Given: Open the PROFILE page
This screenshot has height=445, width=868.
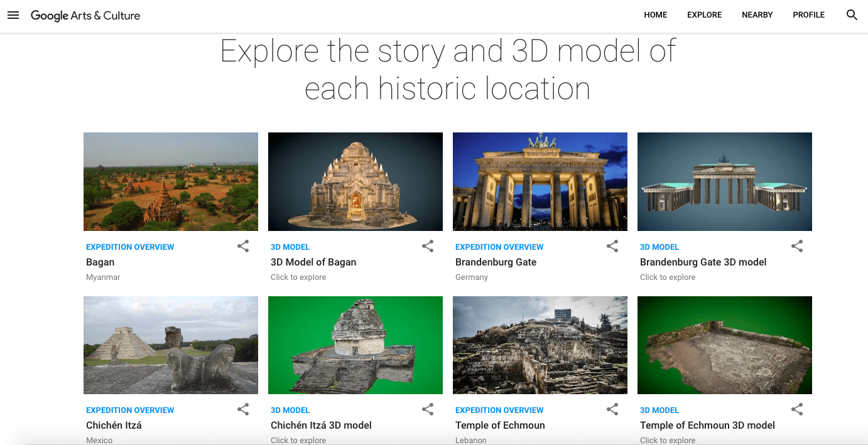Looking at the screenshot, I should (808, 15).
